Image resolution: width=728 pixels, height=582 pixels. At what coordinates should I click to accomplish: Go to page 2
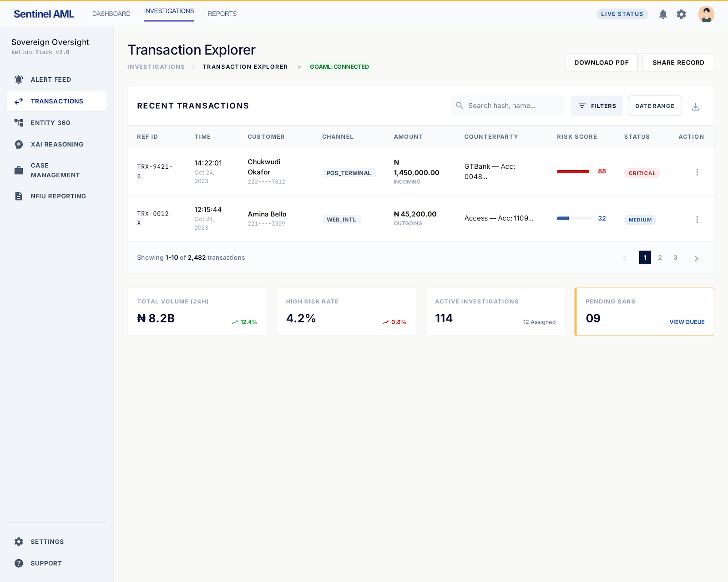[660, 257]
